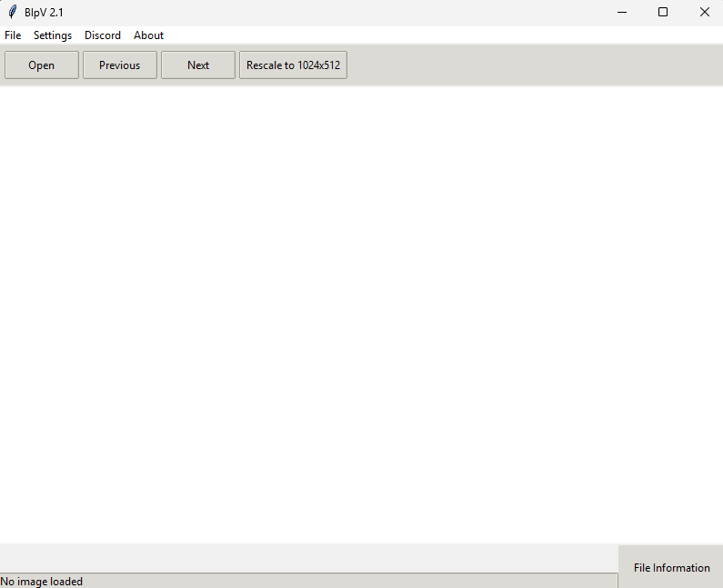Close the BlpV 2.1 window
This screenshot has height=588, width=723.
point(704,12)
